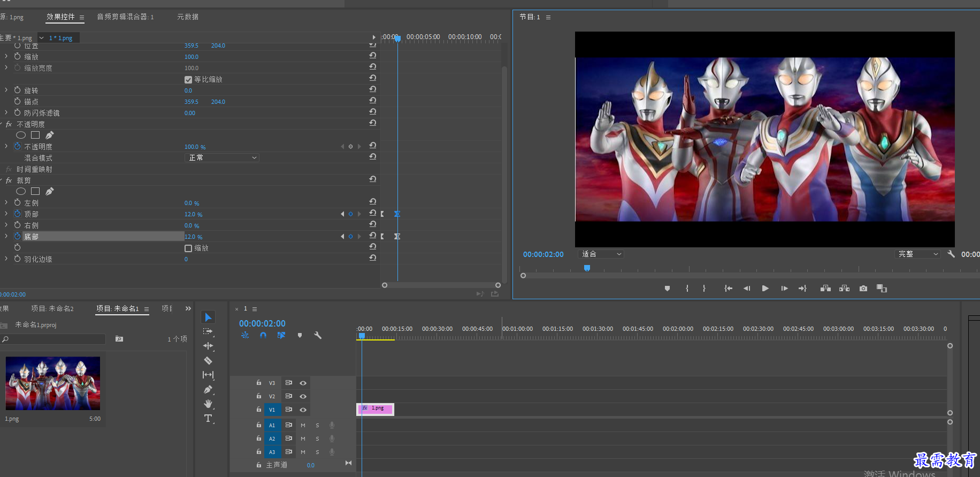Select the Type (T) tool
980x477 pixels.
(x=208, y=418)
